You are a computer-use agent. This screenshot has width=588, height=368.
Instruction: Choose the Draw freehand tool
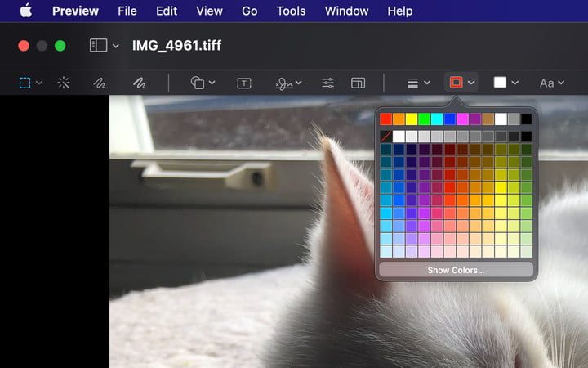click(139, 83)
